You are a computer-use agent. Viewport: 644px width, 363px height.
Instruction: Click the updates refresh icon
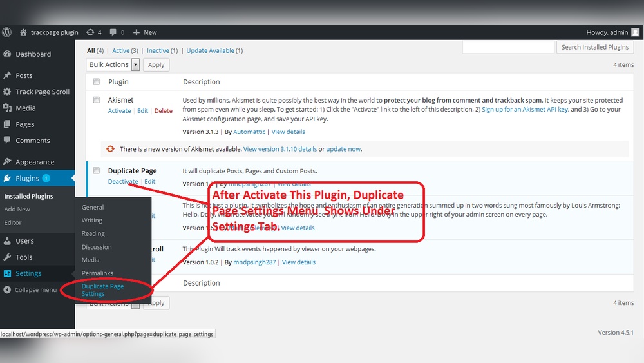pos(90,32)
